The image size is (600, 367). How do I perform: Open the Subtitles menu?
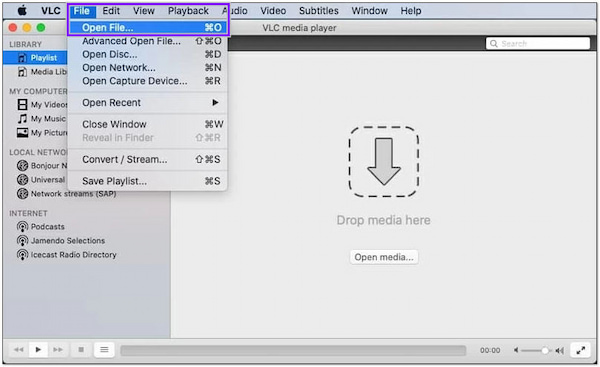click(318, 11)
